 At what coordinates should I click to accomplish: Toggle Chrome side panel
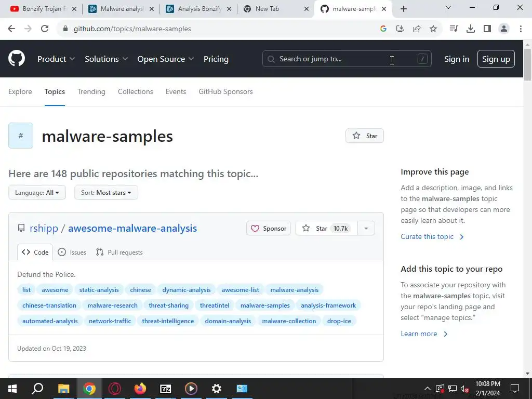coord(487,29)
